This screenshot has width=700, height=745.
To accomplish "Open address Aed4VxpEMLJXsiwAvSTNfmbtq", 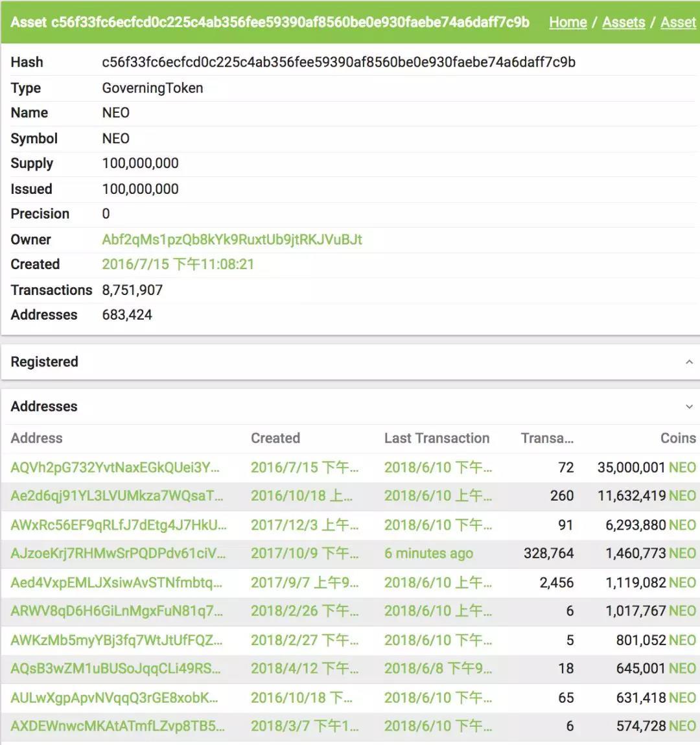I will tap(117, 582).
